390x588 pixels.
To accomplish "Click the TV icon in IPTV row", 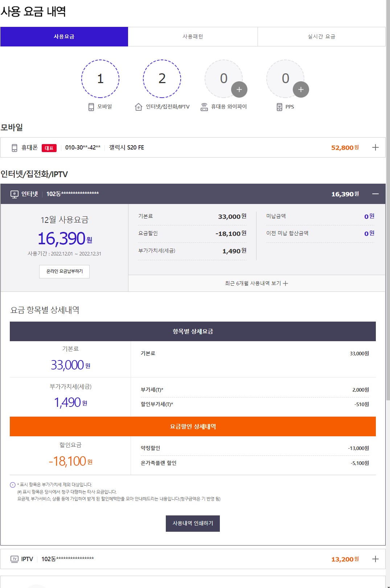I will tap(15, 559).
